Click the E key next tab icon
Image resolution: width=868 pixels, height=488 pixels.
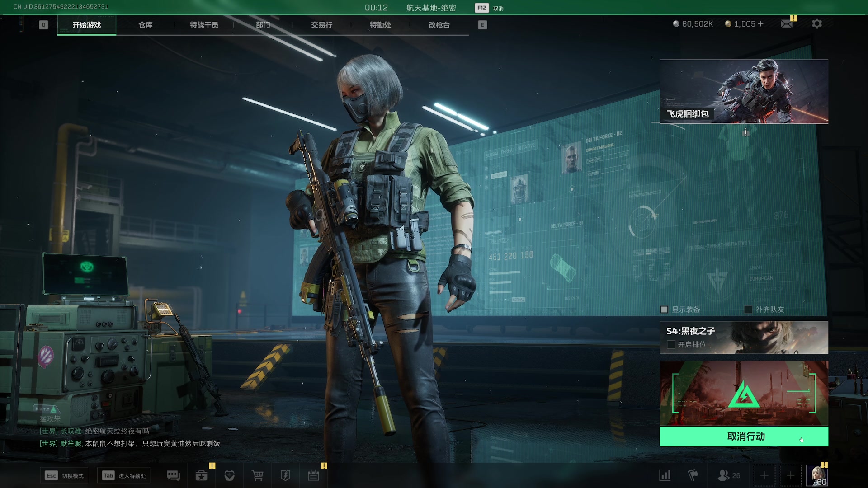point(482,25)
